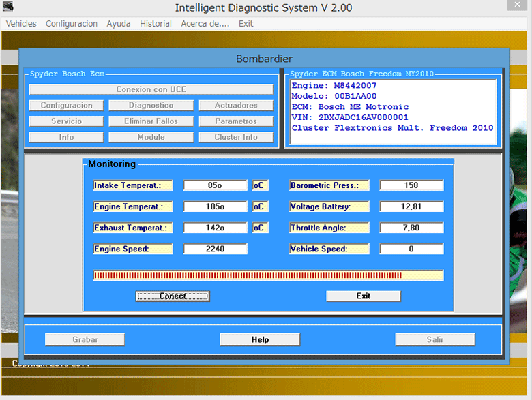
Task: Click the Spyder Bosch Ecm group title
Action: click(67, 74)
